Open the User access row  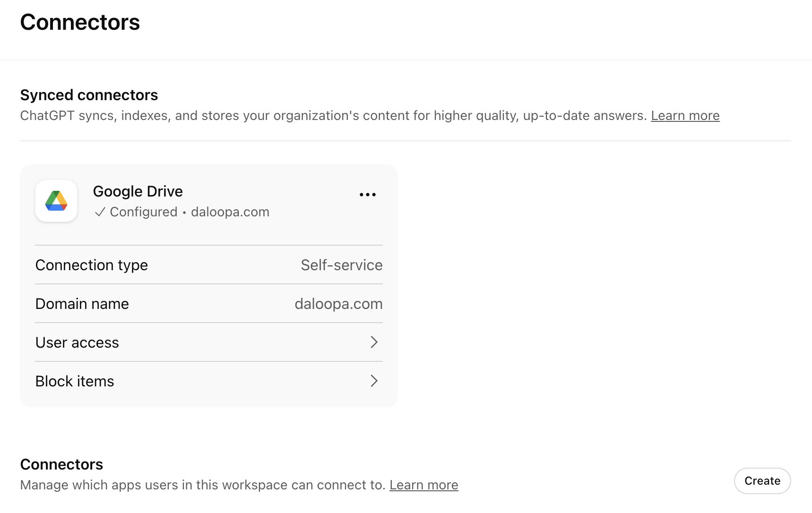point(209,342)
